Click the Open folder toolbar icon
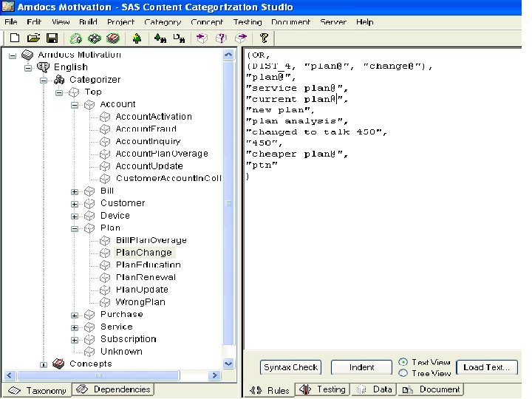Image resolution: width=532 pixels, height=399 pixels. [33, 38]
